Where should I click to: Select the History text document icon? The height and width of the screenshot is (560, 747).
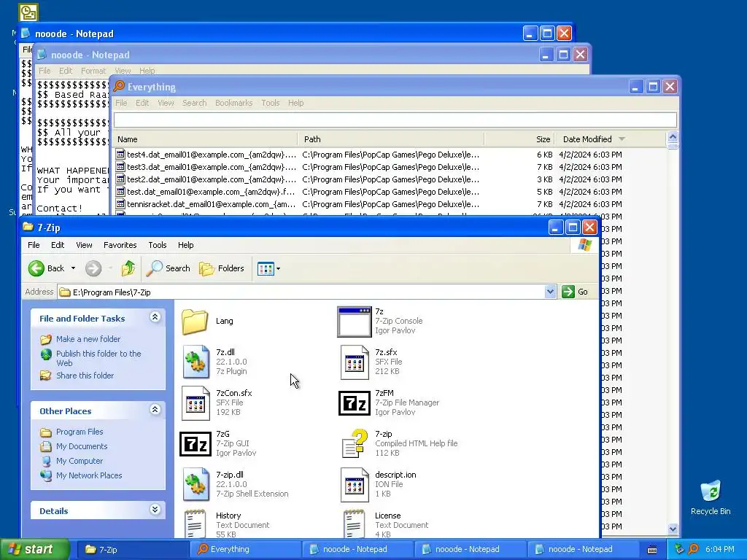(195, 524)
